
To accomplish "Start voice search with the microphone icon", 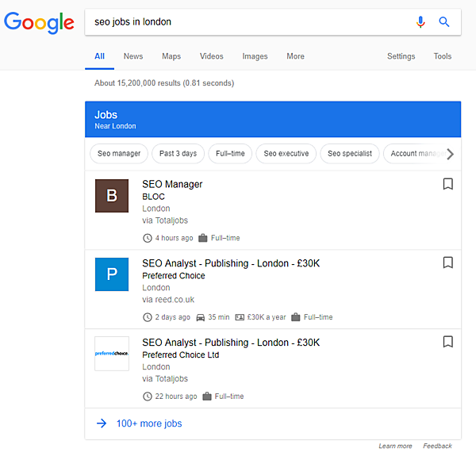I will pyautogui.click(x=420, y=22).
